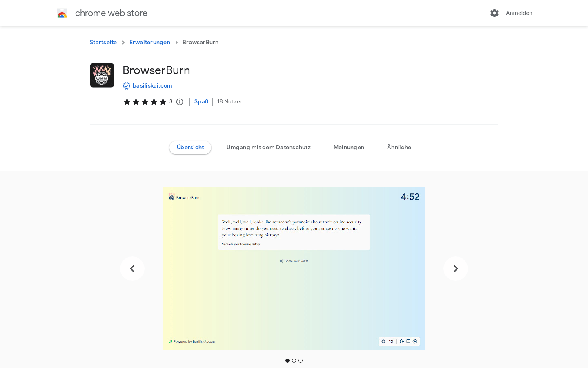
Task: Open the Spaß category link
Action: [201, 101]
